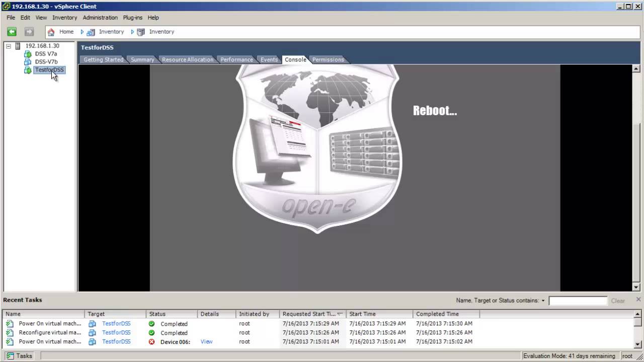Click the DSS V7a virtual machine icon

pyautogui.click(x=28, y=54)
